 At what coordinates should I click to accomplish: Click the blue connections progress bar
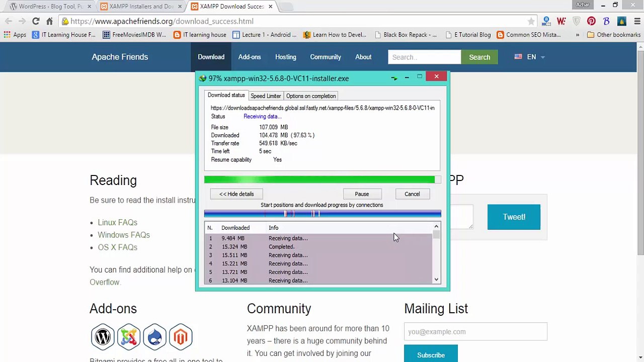click(323, 214)
